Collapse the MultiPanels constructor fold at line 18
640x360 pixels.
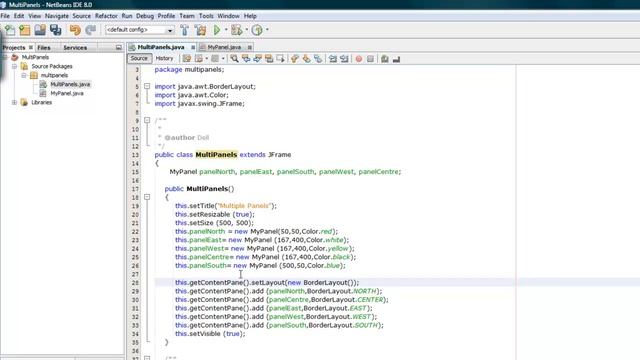click(x=147, y=197)
